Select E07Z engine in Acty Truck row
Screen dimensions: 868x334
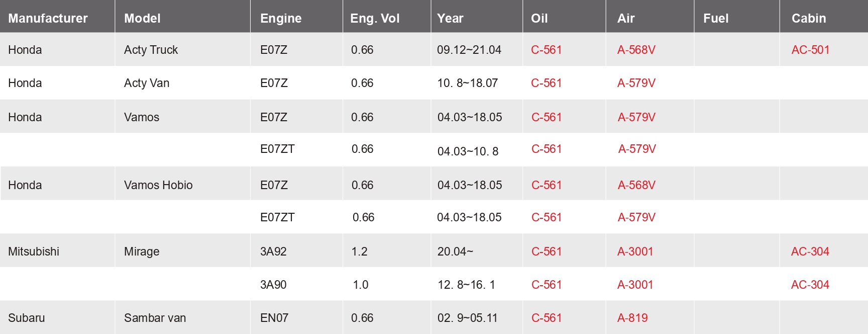click(x=274, y=50)
